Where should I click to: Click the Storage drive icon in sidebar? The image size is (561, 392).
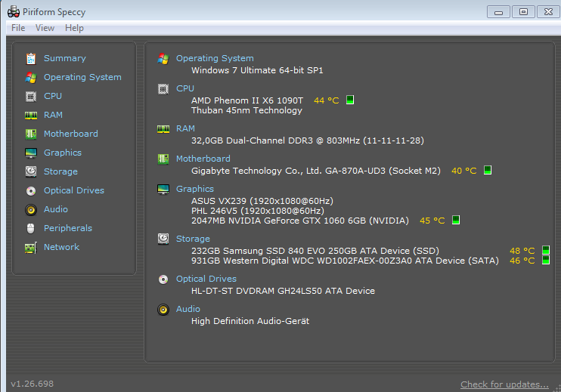[30, 171]
